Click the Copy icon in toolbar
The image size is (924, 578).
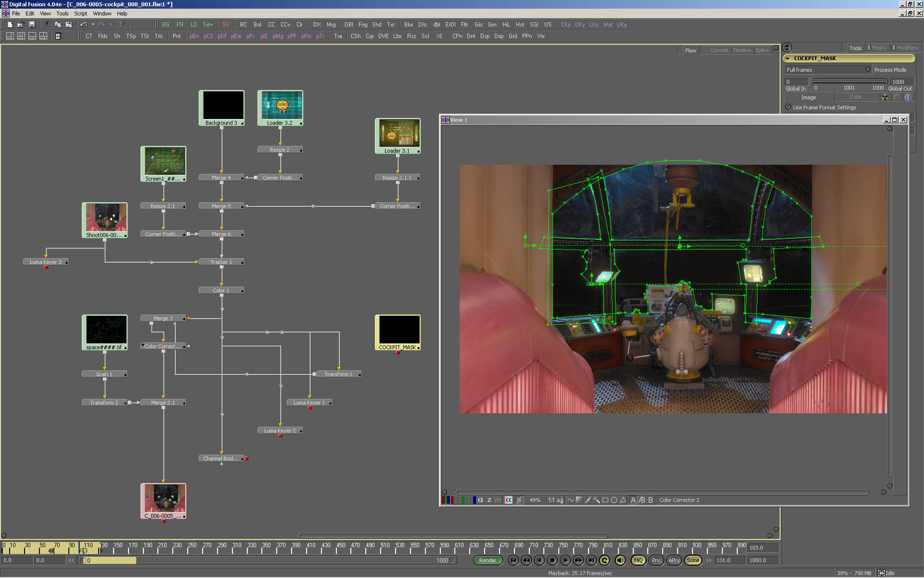(58, 25)
